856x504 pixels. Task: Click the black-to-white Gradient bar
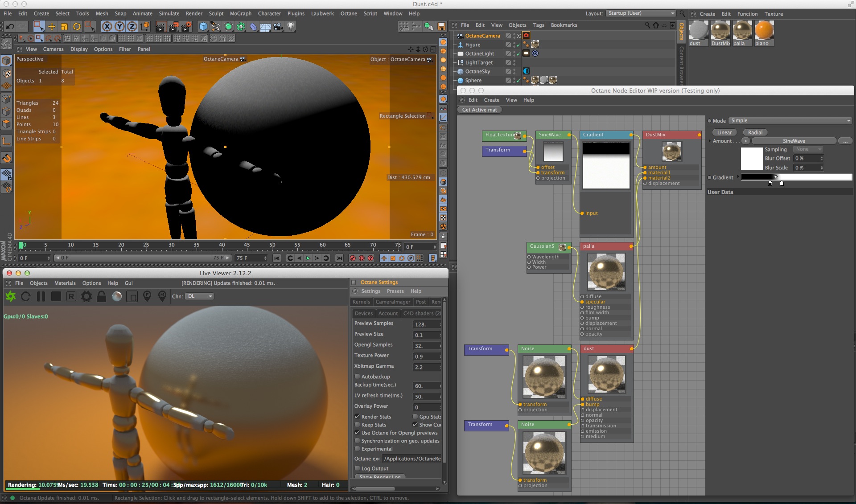(x=796, y=177)
